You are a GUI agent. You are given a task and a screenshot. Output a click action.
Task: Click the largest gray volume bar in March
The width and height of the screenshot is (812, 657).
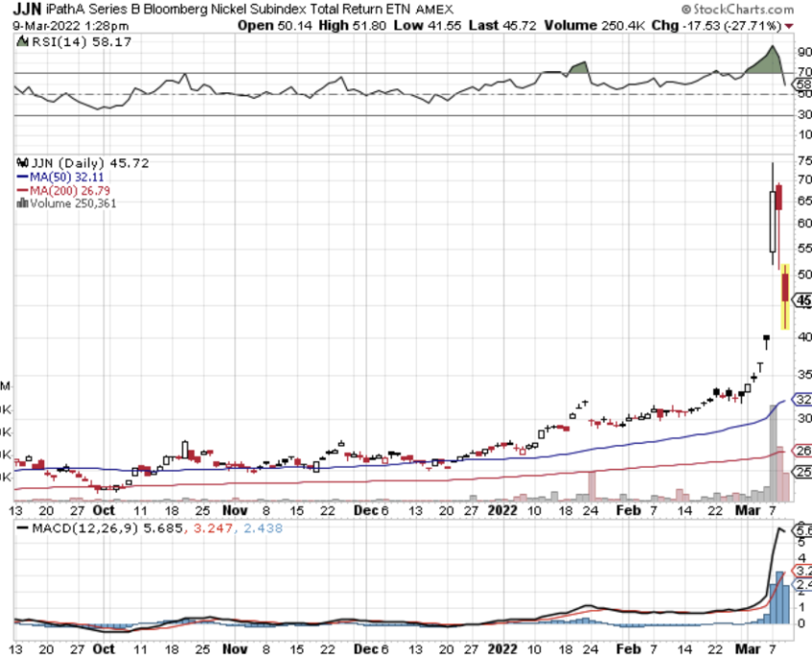774,453
